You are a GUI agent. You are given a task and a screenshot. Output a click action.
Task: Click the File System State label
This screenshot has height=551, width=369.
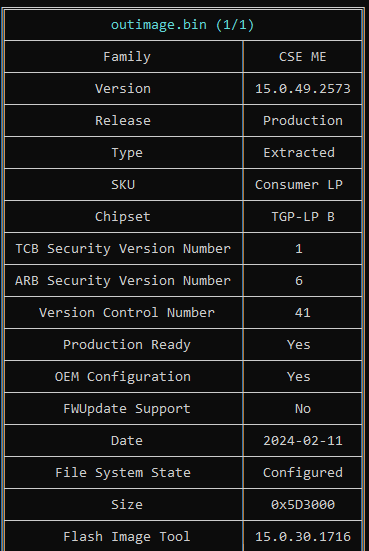point(123,472)
